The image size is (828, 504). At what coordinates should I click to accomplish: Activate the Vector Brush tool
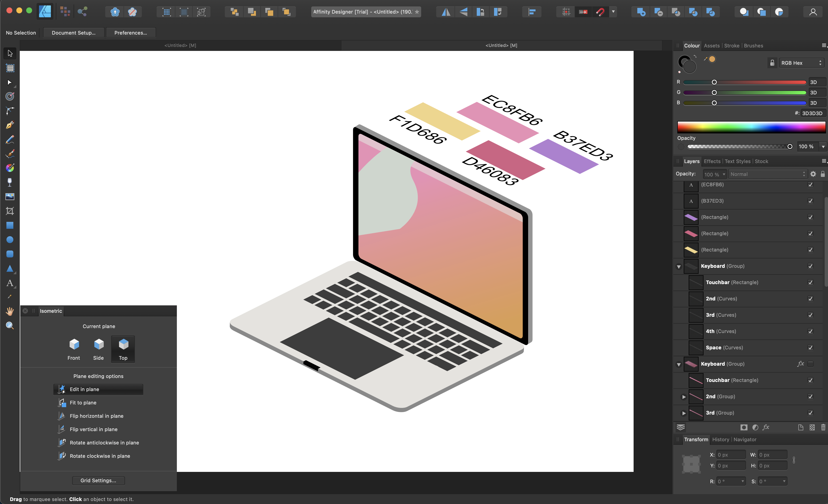[10, 154]
